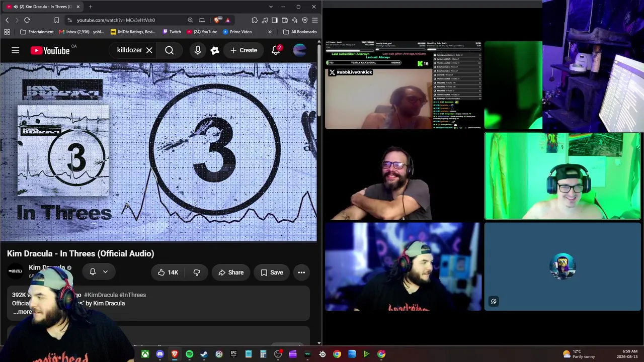Screen dimensions: 644x362
Task: Open the All Bookmarks folder
Action: coord(300,32)
